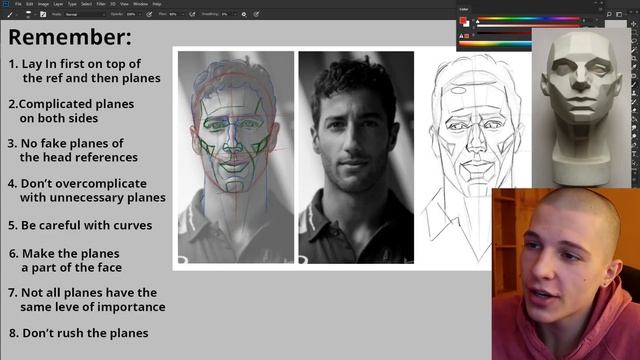Click text 'Lay In first on top of'
Screen dimensions: 640x360
click(x=81, y=64)
